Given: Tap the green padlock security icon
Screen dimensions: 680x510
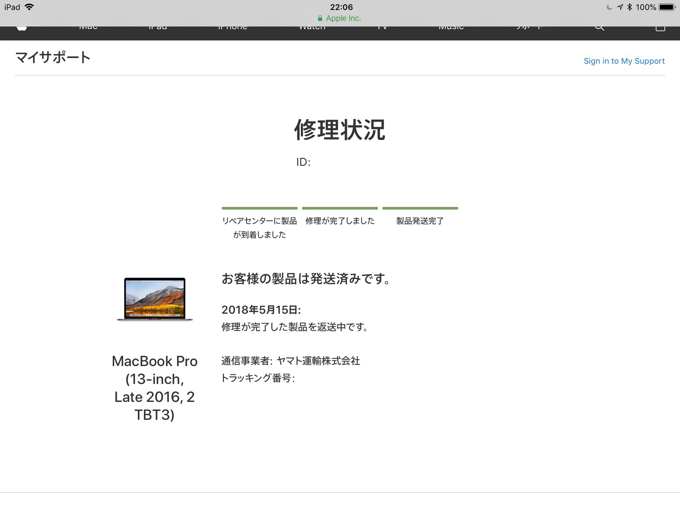Looking at the screenshot, I should pyautogui.click(x=320, y=18).
